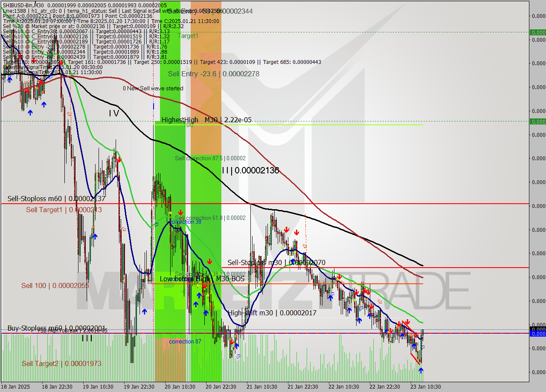546x392 pixels.
Task: Click the 'Sell correction 61.8 | 0.00002' label
Action: point(210,218)
